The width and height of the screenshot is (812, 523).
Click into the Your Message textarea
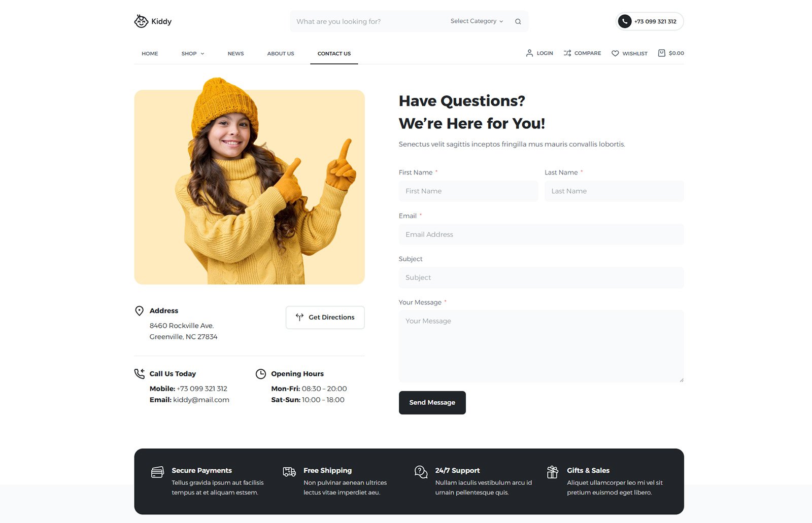tap(541, 346)
